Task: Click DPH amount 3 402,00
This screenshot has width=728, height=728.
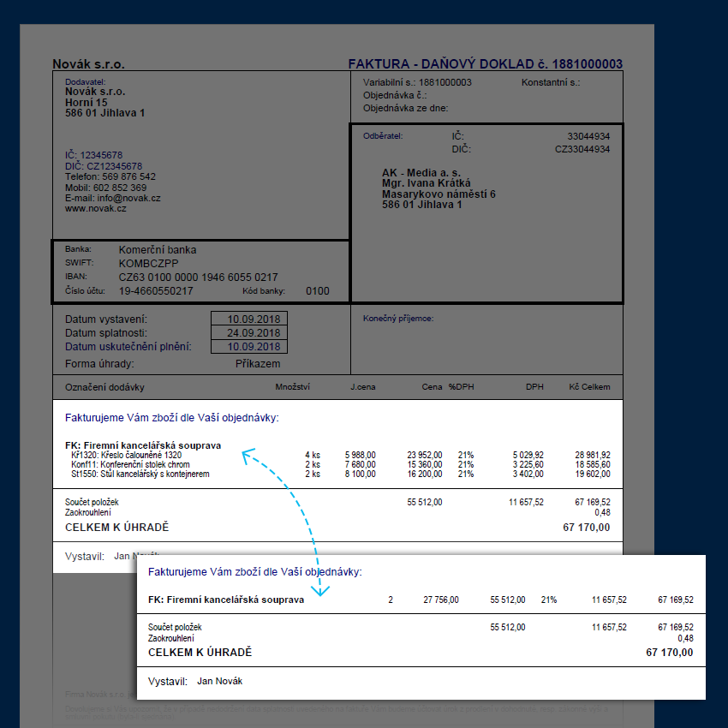Action: (528, 474)
